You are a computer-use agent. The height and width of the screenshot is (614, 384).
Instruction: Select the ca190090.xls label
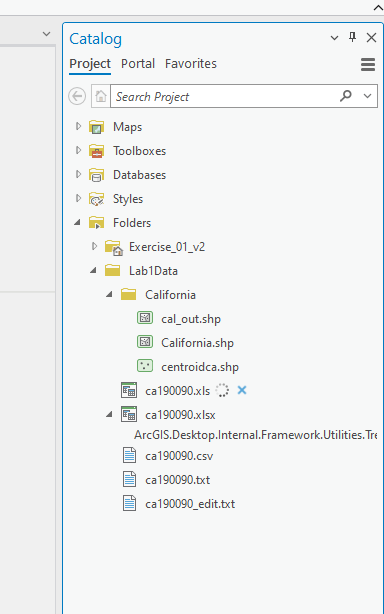(177, 391)
